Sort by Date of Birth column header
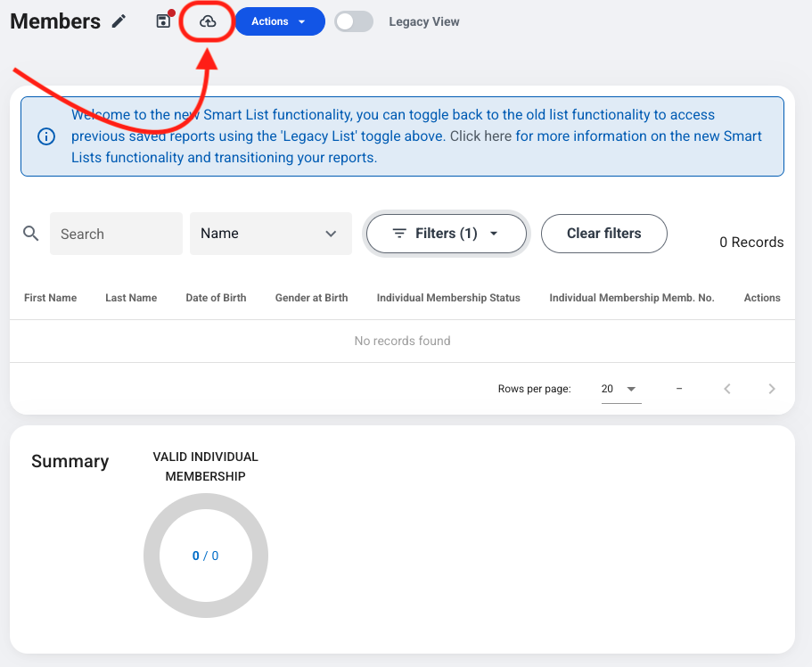Image resolution: width=812 pixels, height=667 pixels. click(x=216, y=298)
